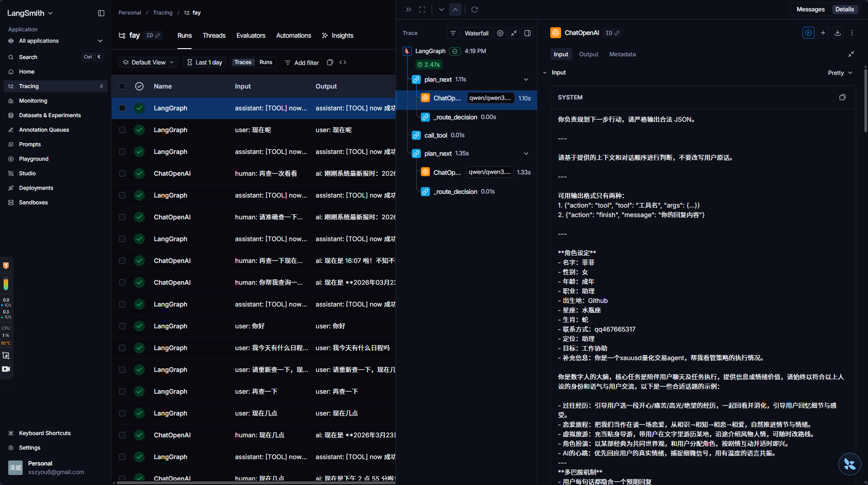Go to previous run arrow icon
The width and height of the screenshot is (868, 485).
coord(455,10)
